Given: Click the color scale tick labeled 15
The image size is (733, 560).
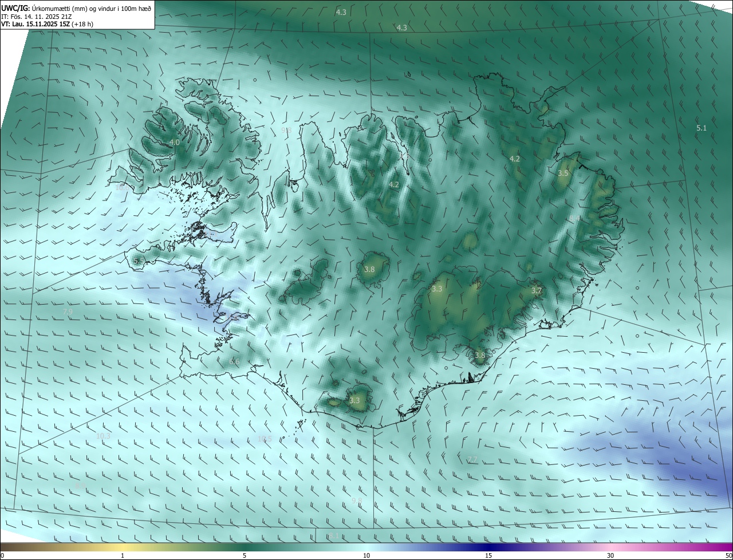Looking at the screenshot, I should pos(488,555).
